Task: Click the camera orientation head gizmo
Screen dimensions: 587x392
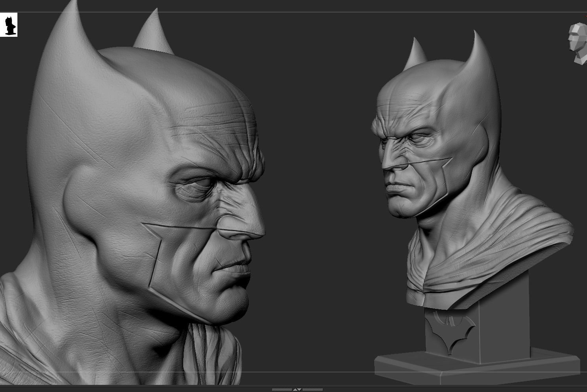Action: (x=577, y=44)
